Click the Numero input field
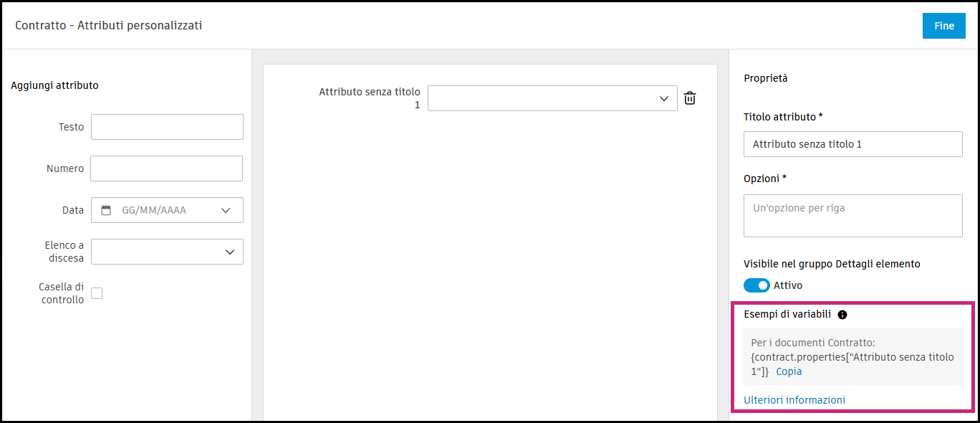Image resolution: width=980 pixels, height=423 pixels. pos(166,168)
